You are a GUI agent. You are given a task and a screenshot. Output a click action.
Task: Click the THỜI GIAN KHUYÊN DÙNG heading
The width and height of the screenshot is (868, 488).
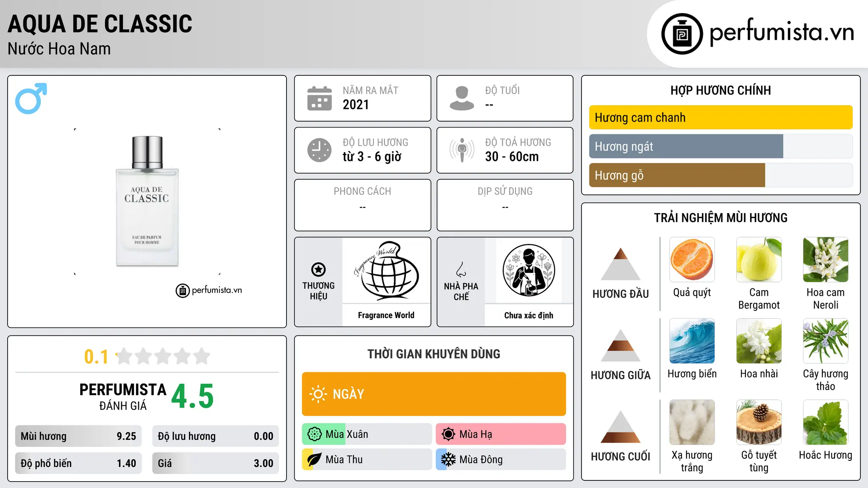(434, 354)
